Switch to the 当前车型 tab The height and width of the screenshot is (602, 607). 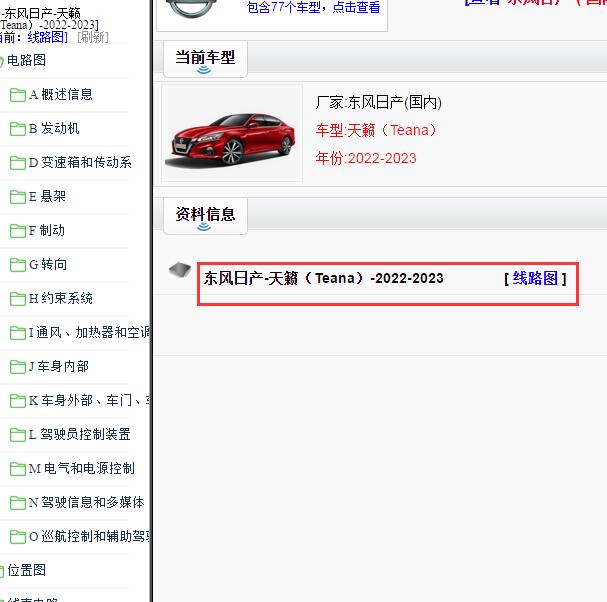[205, 59]
